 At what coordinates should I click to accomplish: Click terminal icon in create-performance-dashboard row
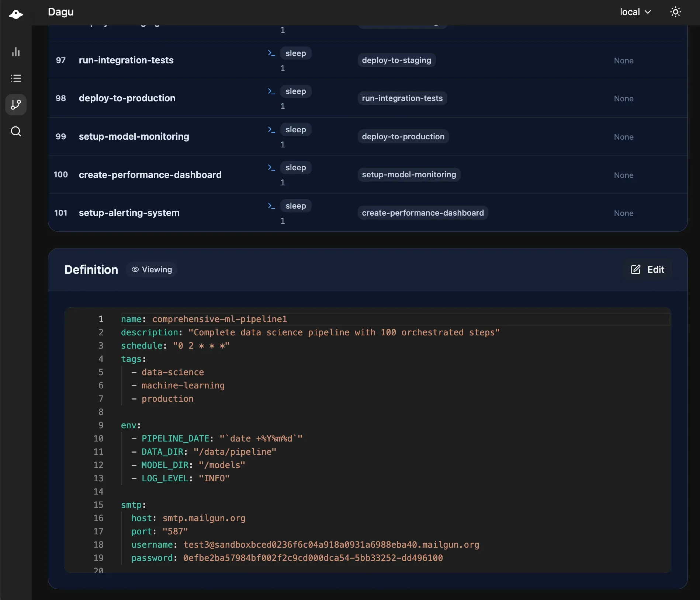coord(271,167)
